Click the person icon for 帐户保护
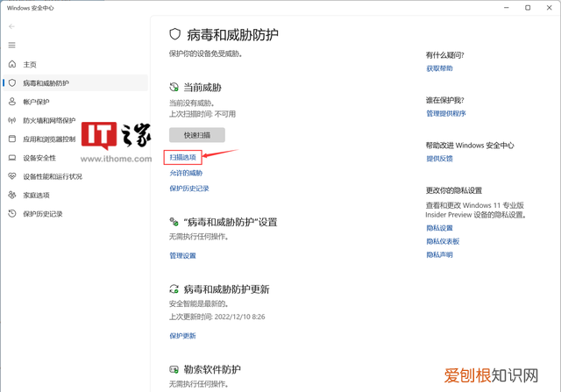The height and width of the screenshot is (392, 561). [x=12, y=102]
